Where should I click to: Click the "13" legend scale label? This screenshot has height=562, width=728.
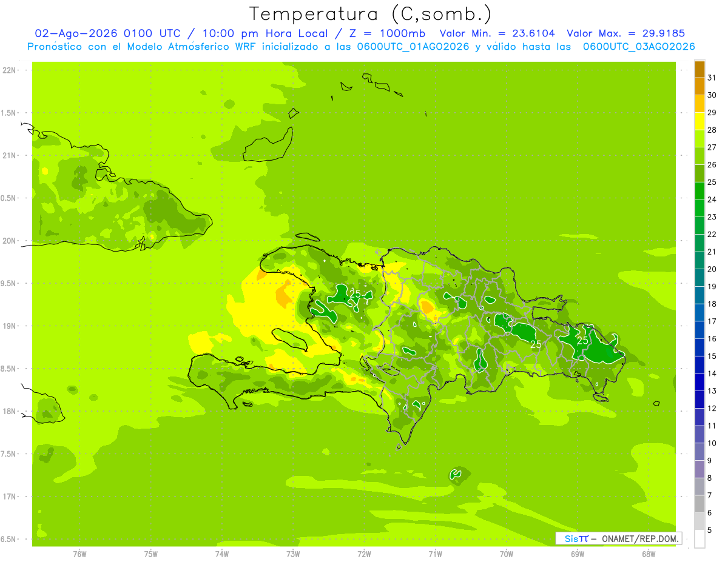712,391
